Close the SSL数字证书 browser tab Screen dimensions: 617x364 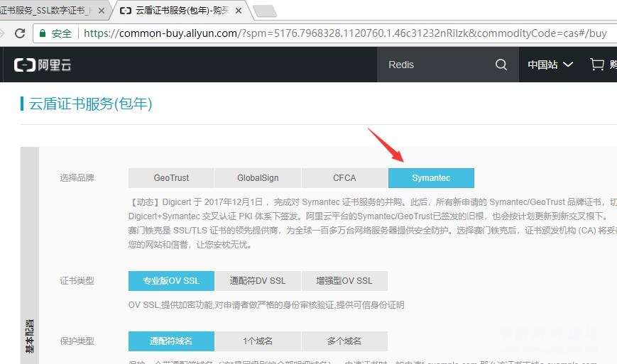tap(102, 11)
